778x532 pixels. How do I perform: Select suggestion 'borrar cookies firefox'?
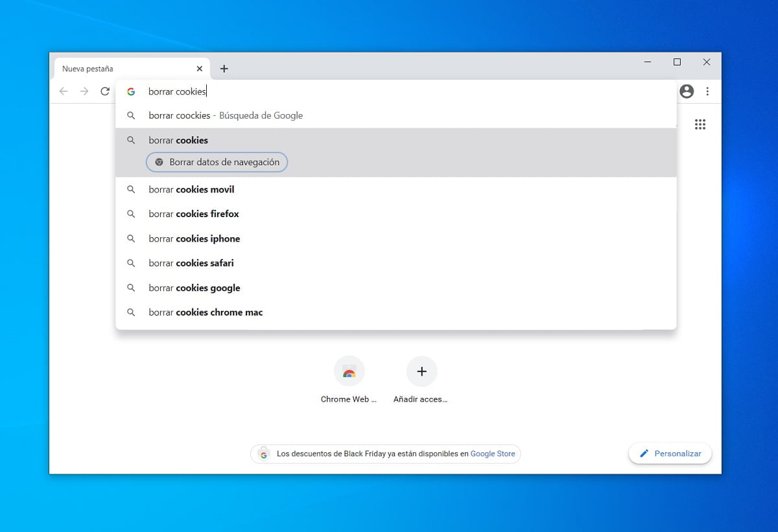pos(396,214)
